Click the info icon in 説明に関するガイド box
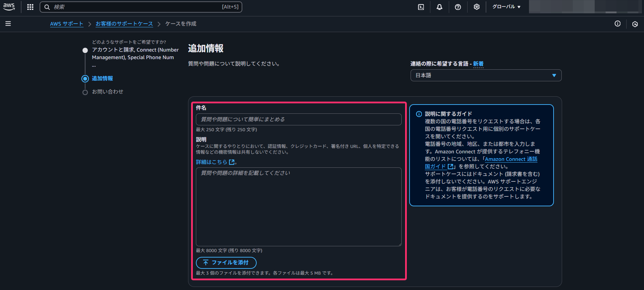 [x=419, y=114]
